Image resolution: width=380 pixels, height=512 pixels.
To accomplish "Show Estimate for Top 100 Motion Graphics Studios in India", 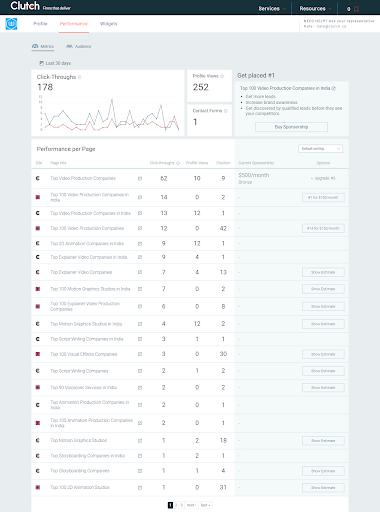I will pos(323,289).
